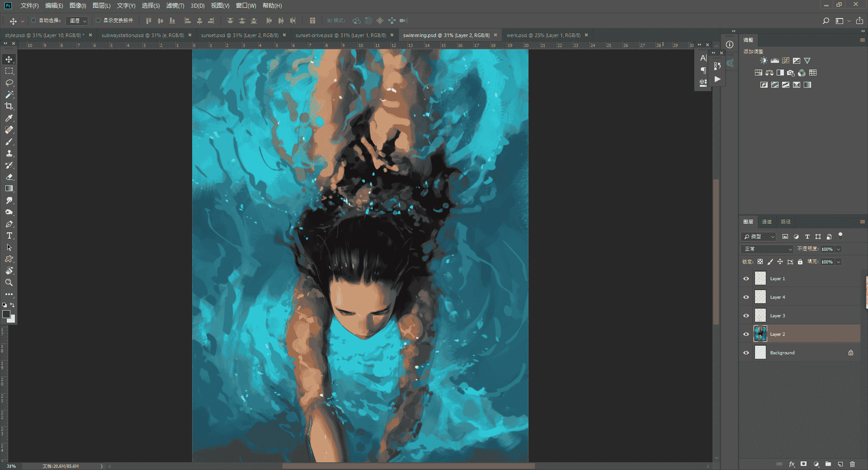The image size is (868, 470).
Task: Select the Layer 2 thumbnail
Action: pyautogui.click(x=760, y=334)
